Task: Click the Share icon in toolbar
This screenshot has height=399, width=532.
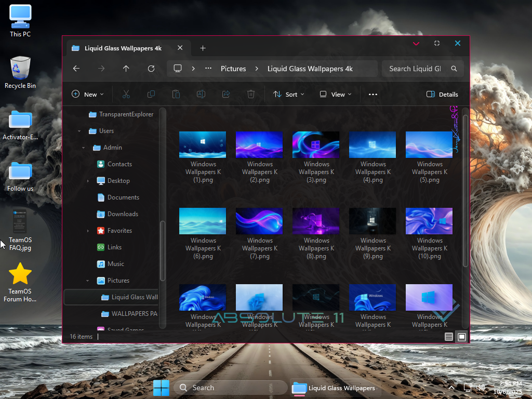Action: click(226, 95)
